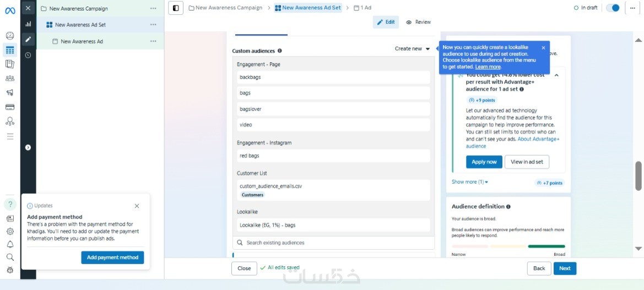The width and height of the screenshot is (644, 290).
Task: Select the backbags audience
Action: click(333, 77)
